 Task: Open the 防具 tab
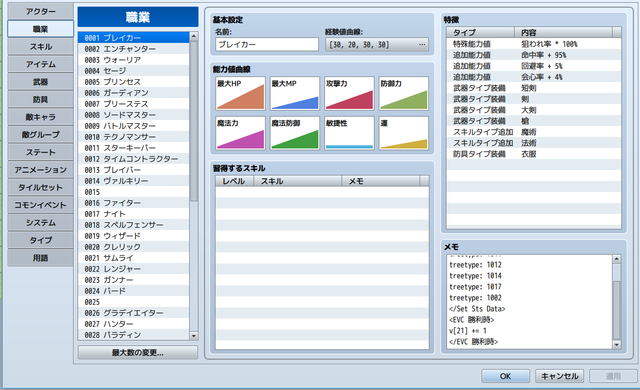[40, 99]
